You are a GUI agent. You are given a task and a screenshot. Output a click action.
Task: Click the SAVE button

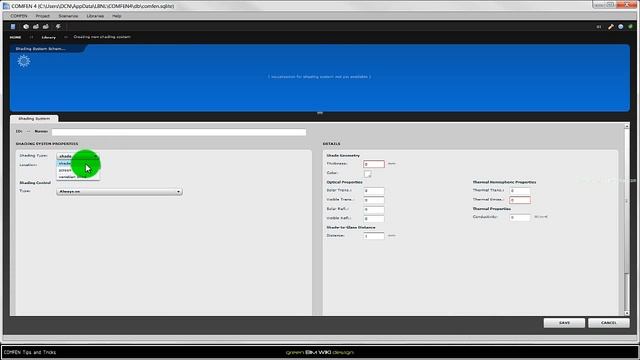pos(564,323)
